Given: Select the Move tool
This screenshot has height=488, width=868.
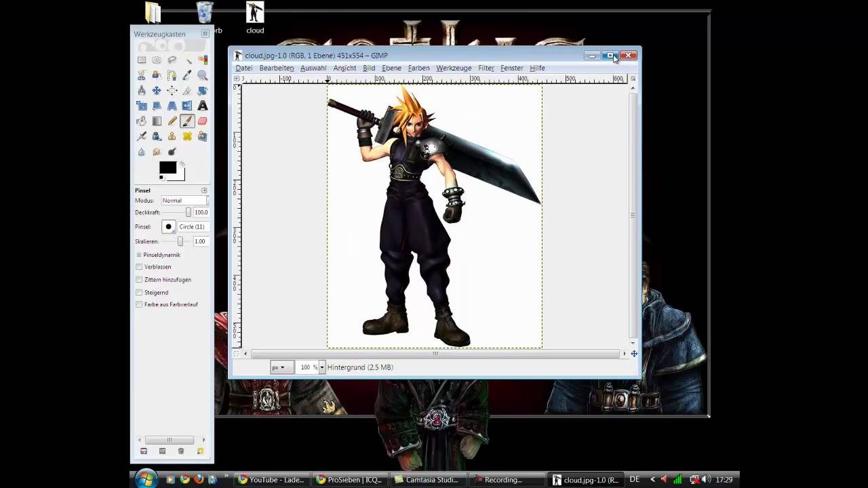Looking at the screenshot, I should coord(157,90).
